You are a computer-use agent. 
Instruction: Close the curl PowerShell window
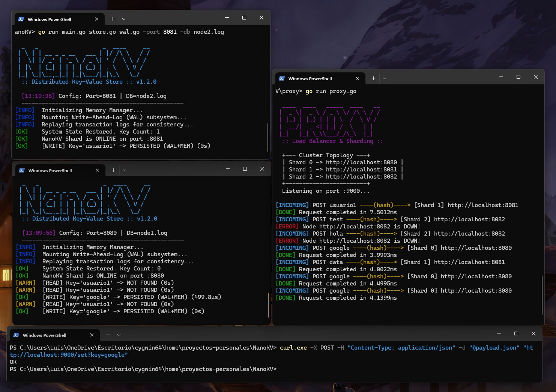point(533,333)
